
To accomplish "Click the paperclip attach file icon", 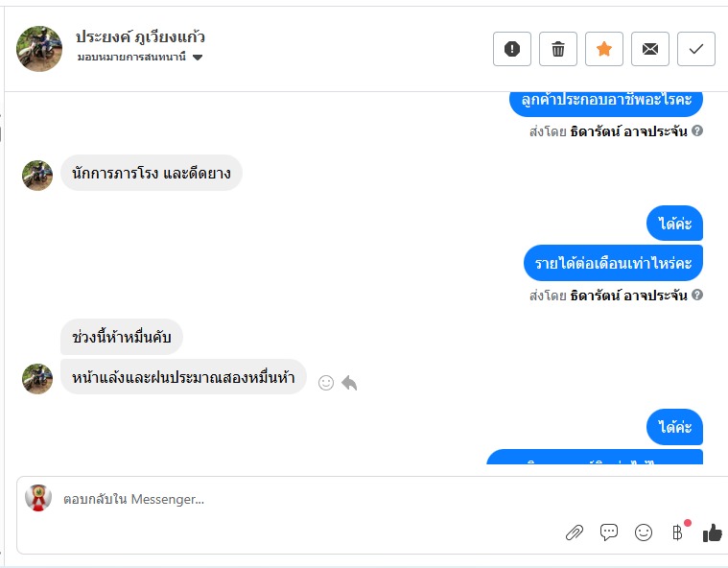I will [575, 532].
